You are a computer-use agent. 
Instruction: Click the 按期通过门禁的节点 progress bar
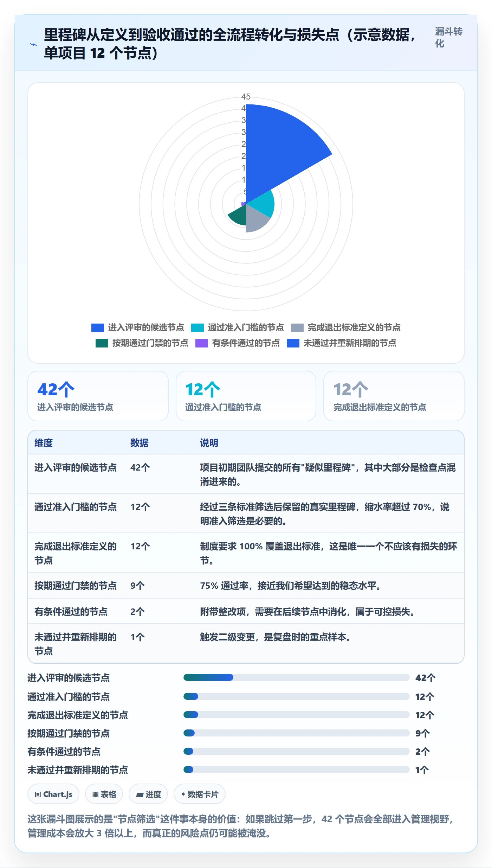click(297, 733)
